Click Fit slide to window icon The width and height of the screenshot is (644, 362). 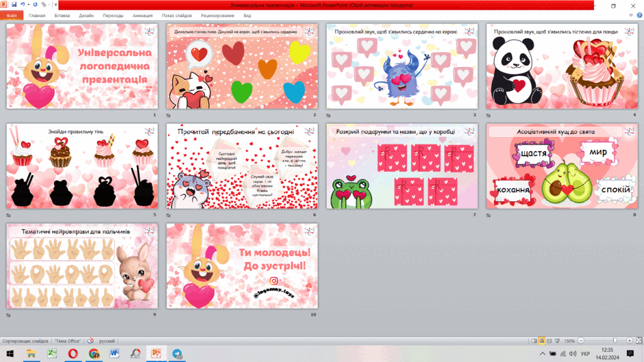click(639, 341)
